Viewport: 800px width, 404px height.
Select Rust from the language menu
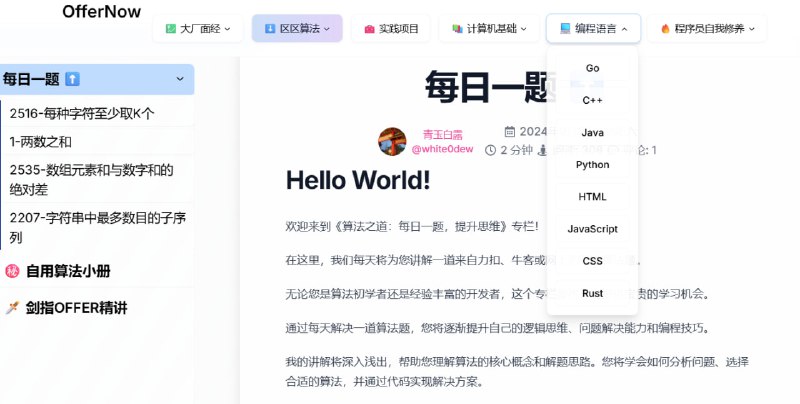592,293
